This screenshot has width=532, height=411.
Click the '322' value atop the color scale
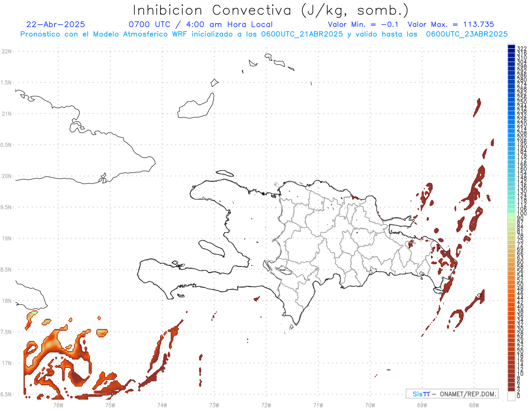coord(522,48)
